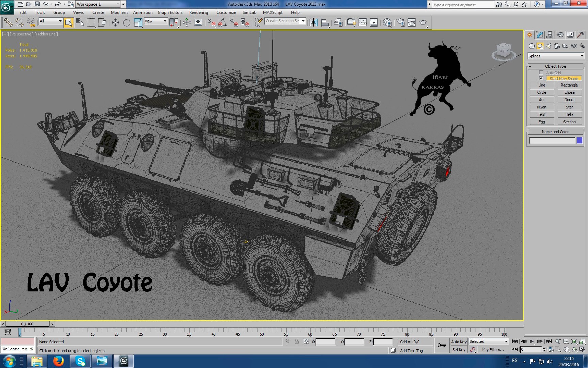Uncheck the Start New Shape checkbox
The width and height of the screenshot is (588, 368).
tap(541, 78)
